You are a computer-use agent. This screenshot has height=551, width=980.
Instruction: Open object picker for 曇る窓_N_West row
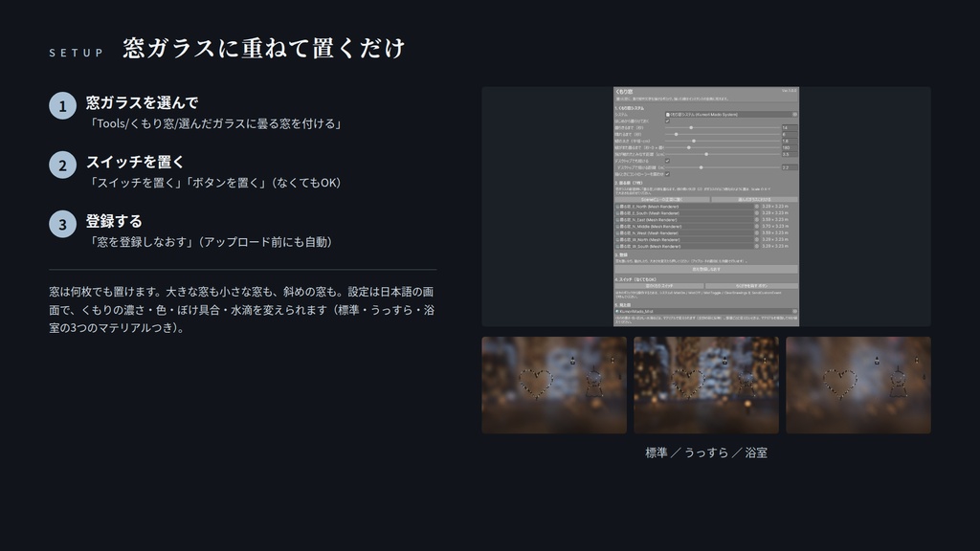[757, 233]
